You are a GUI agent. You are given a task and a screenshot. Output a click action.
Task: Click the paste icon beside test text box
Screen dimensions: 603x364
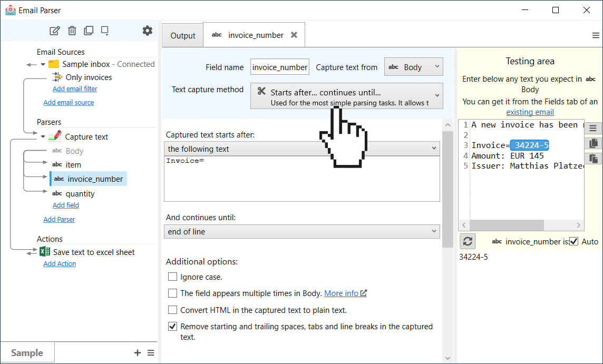(593, 159)
